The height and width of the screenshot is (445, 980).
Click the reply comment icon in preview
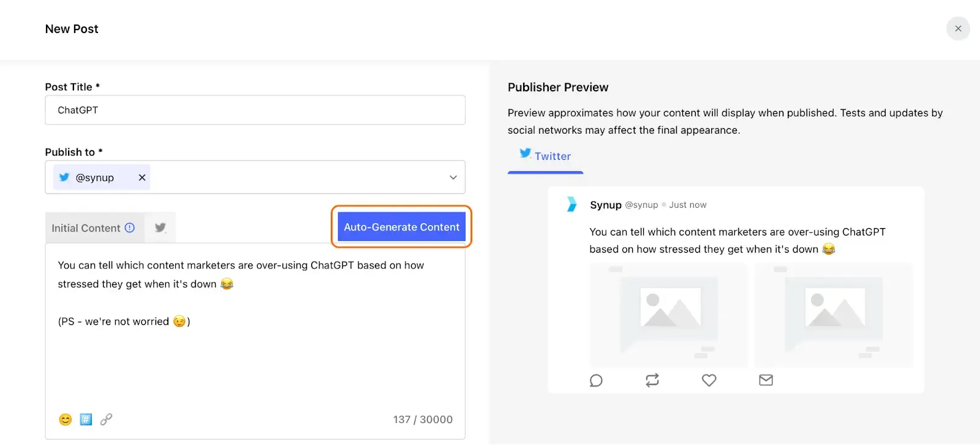pyautogui.click(x=596, y=381)
